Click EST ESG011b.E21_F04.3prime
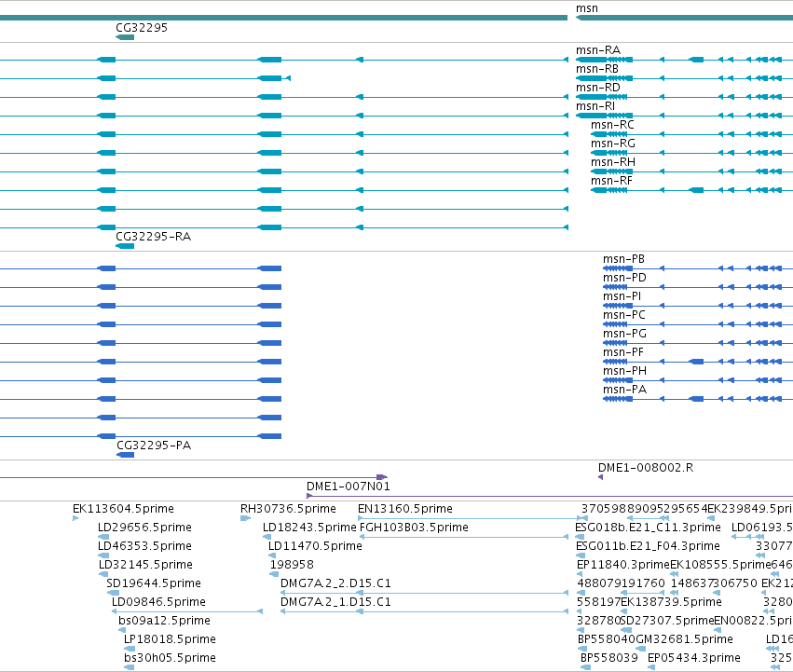Image resolution: width=793 pixels, height=672 pixels. [x=648, y=546]
